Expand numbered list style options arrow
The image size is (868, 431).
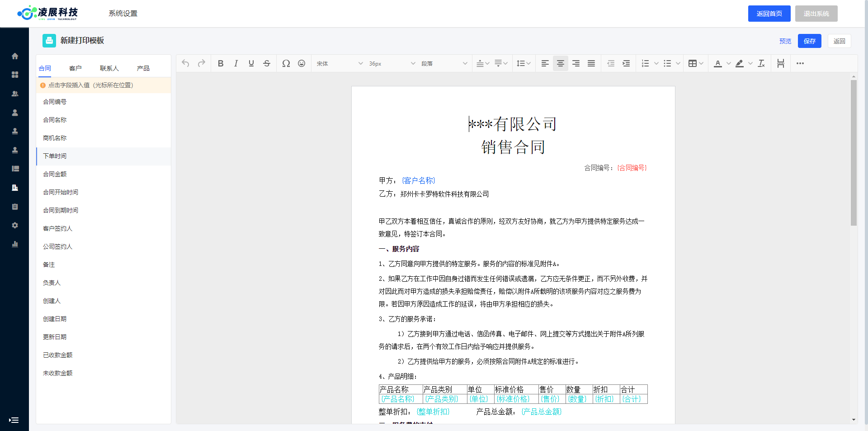pyautogui.click(x=656, y=63)
